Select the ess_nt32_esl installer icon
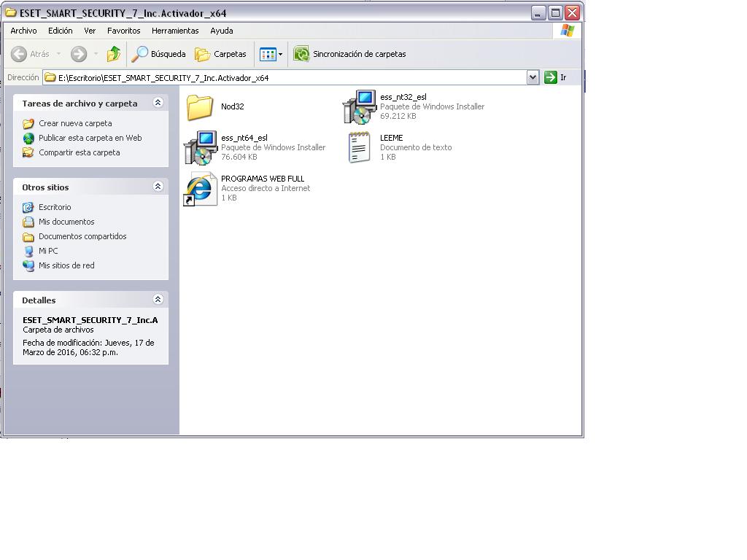This screenshot has width=747, height=560. (360, 107)
